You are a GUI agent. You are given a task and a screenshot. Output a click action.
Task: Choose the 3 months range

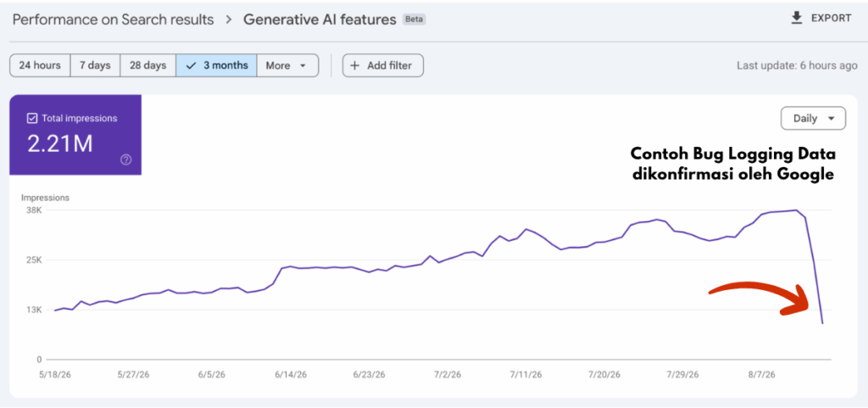click(216, 65)
